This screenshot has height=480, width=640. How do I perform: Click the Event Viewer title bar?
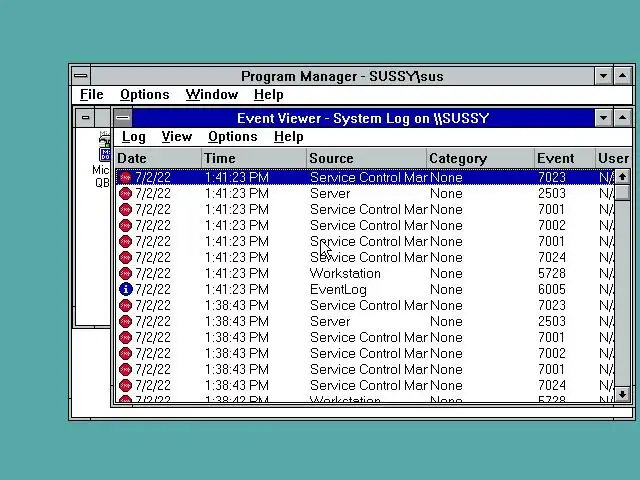coord(363,118)
